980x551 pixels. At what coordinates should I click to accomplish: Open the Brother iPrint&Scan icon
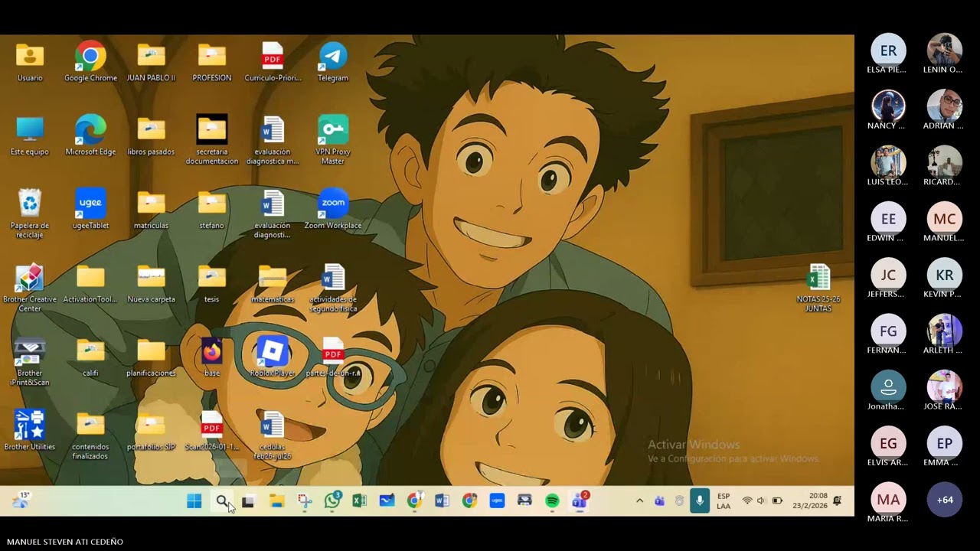click(x=30, y=361)
